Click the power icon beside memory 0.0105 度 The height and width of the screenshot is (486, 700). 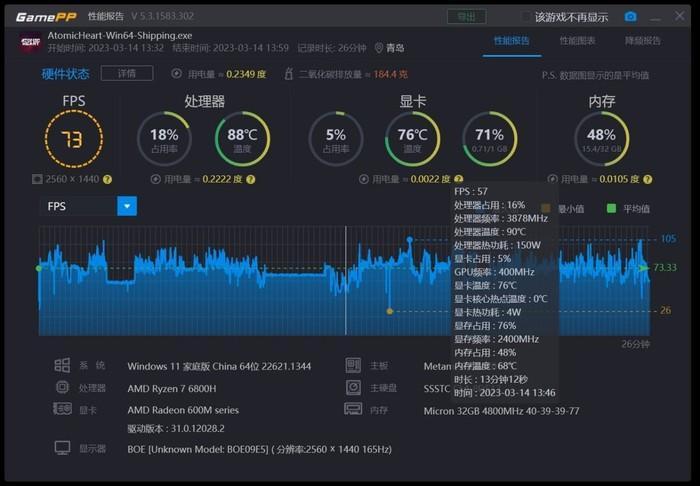[x=553, y=179]
